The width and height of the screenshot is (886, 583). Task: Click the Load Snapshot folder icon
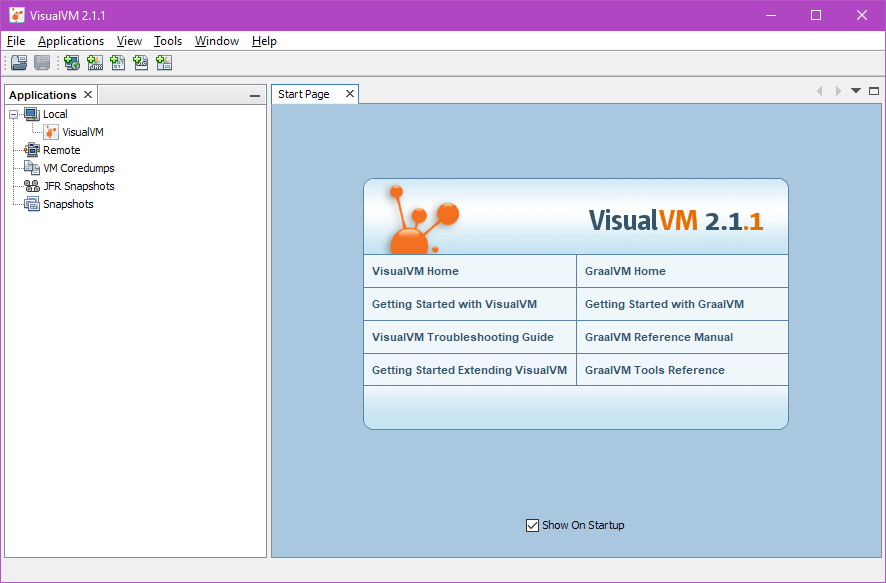(x=19, y=63)
